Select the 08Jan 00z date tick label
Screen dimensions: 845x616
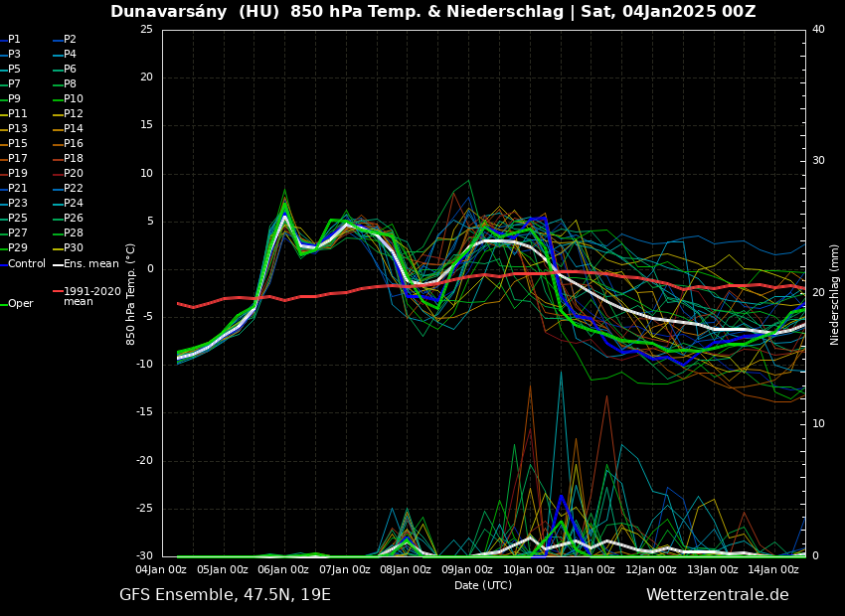point(406,570)
